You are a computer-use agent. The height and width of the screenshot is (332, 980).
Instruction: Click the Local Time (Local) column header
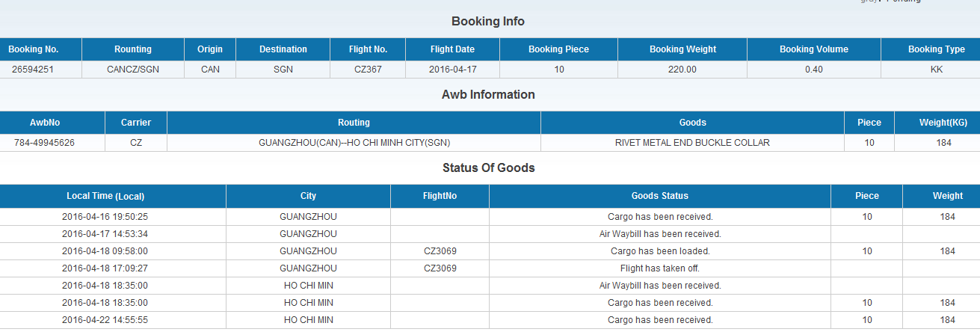point(105,196)
